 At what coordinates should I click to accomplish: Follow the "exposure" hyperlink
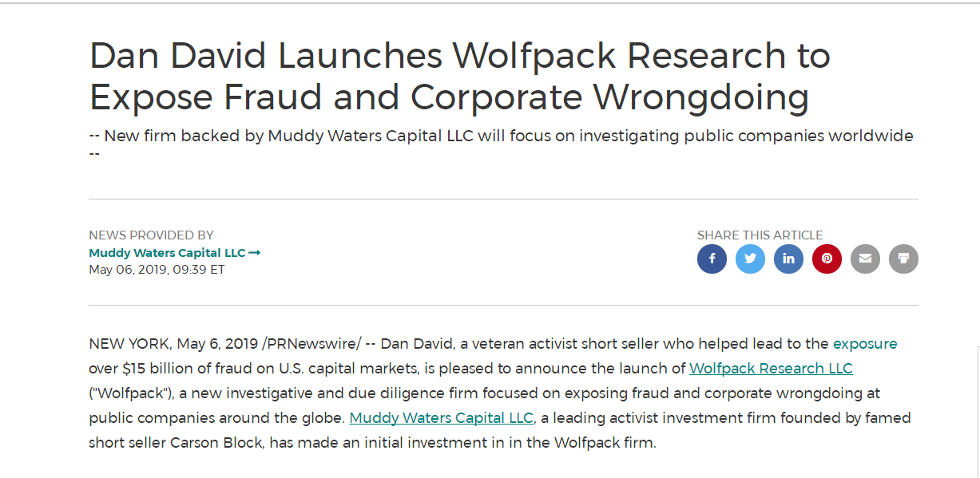(865, 344)
